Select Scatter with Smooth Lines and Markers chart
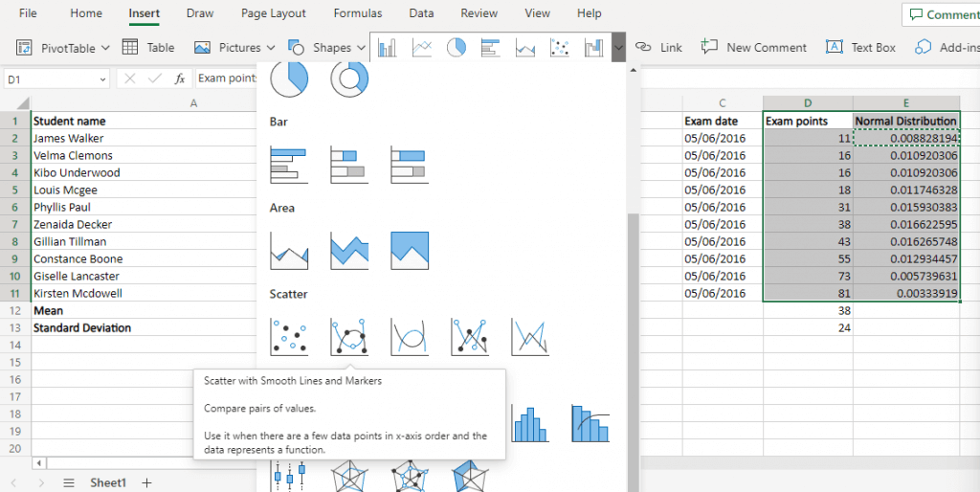Image resolution: width=980 pixels, height=492 pixels. coord(349,337)
